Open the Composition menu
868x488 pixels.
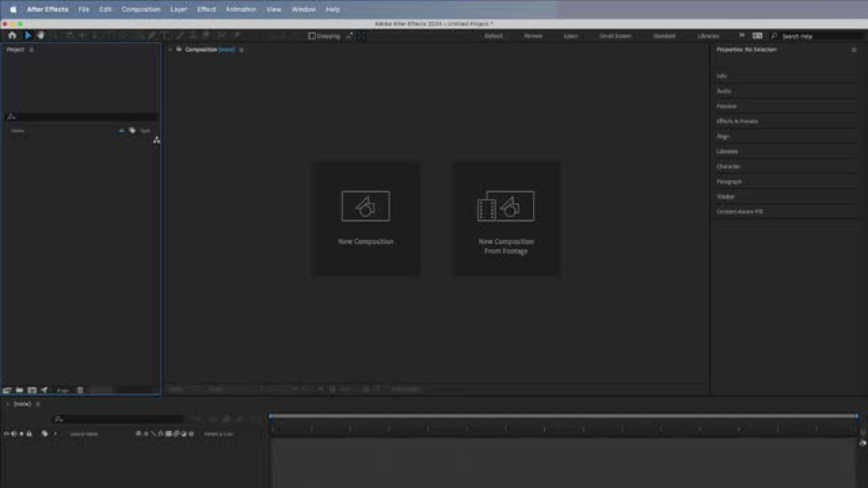(x=141, y=9)
